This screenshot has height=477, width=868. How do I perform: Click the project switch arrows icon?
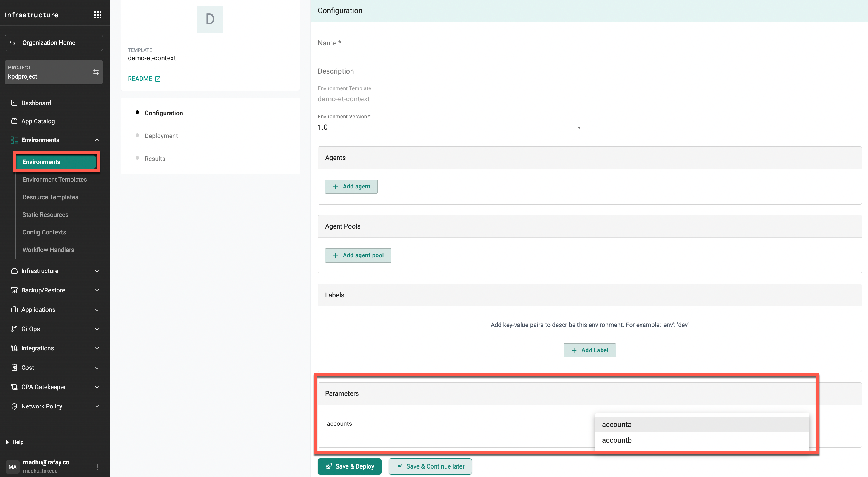(96, 72)
